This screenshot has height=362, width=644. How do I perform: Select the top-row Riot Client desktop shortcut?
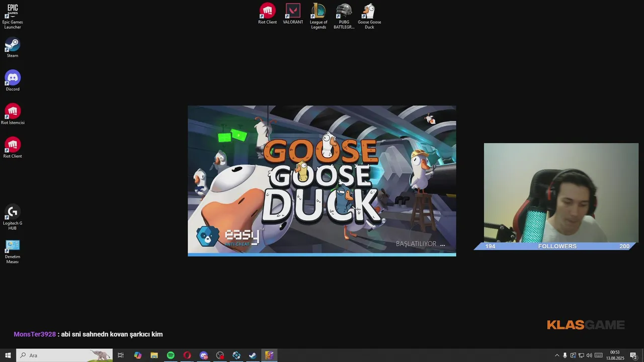(267, 14)
